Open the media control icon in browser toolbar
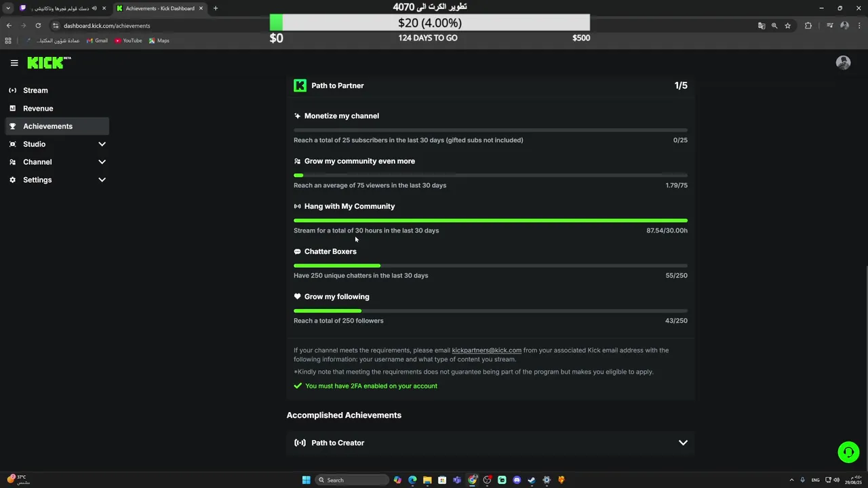This screenshot has width=868, height=488. pyautogui.click(x=830, y=26)
